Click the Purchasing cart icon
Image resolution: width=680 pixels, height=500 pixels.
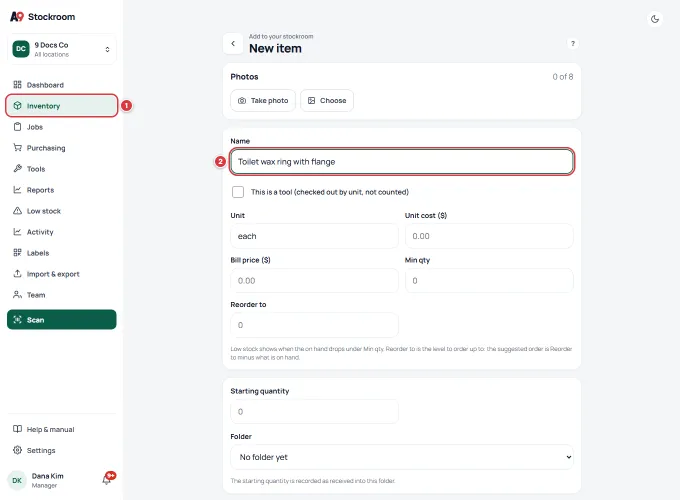[17, 147]
